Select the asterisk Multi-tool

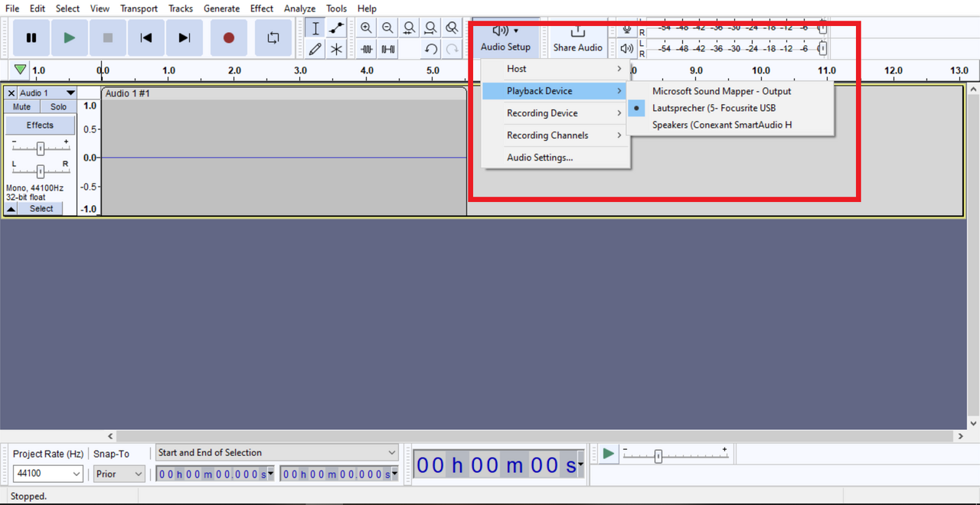[336, 49]
